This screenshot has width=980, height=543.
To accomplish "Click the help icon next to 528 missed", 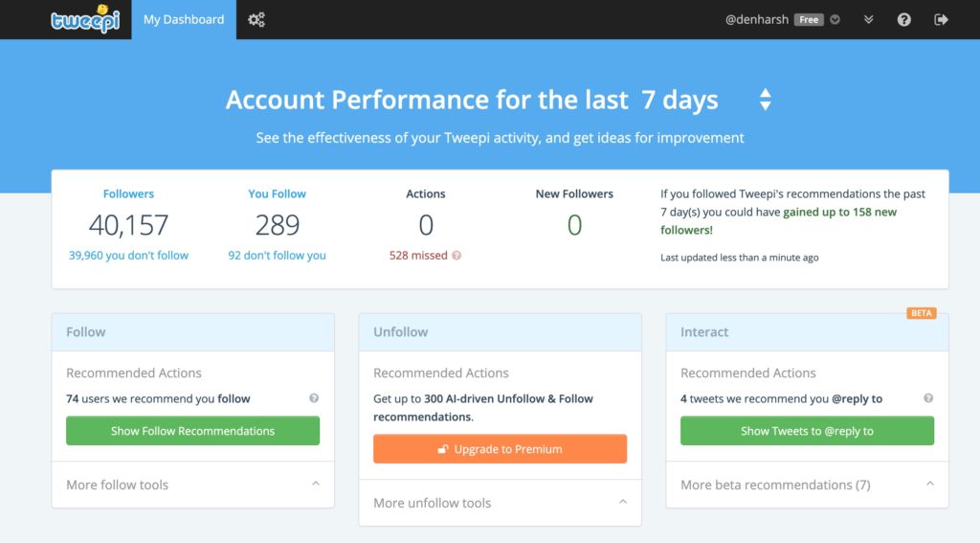I will 457,256.
